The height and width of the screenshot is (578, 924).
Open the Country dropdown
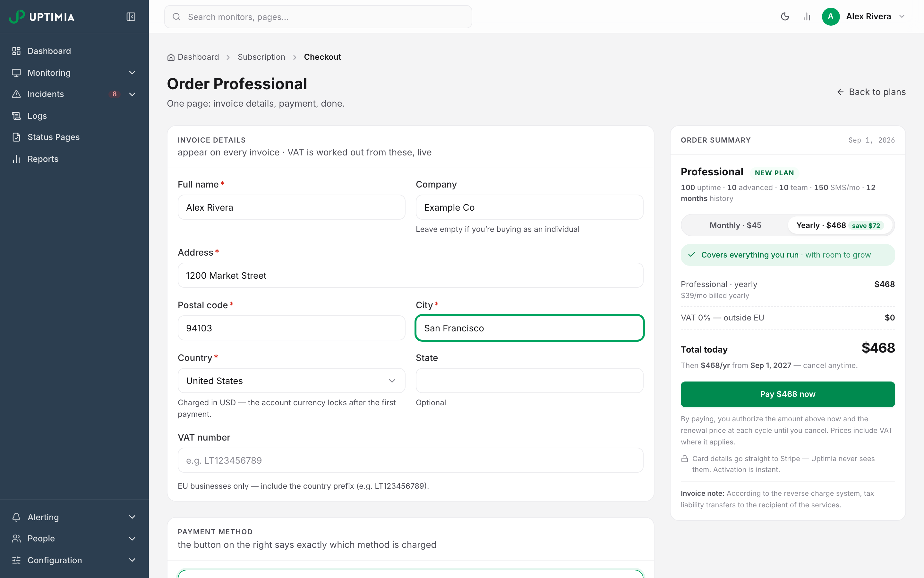point(291,381)
